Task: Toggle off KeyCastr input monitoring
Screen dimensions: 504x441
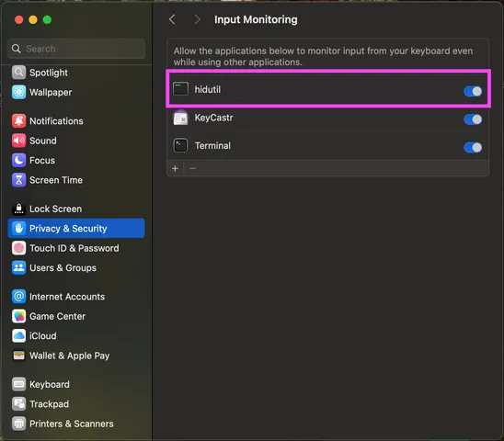Action: (473, 119)
